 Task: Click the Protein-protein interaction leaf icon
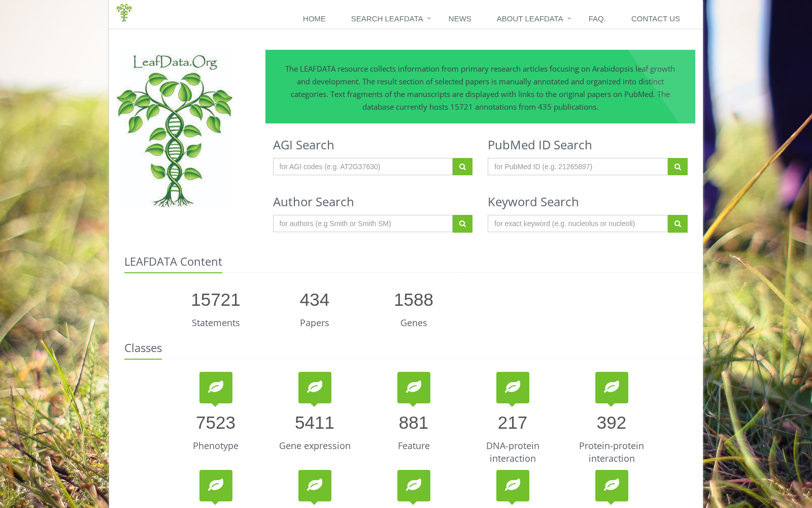pyautogui.click(x=612, y=388)
